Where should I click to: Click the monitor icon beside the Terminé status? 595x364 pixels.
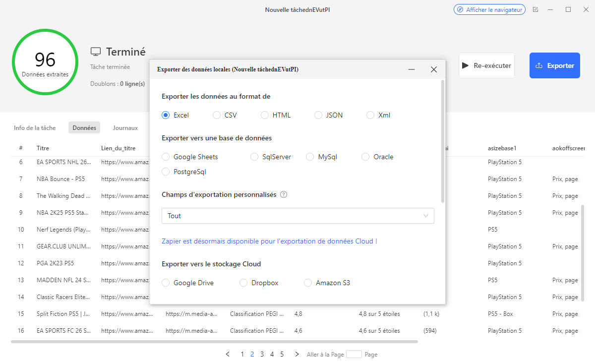[95, 51]
